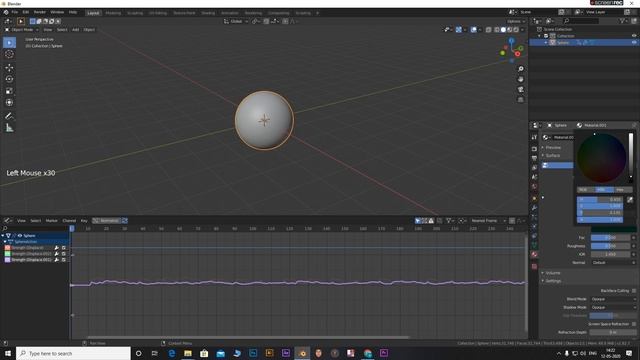640x360 pixels.
Task: Select the Rotate tool in viewport toolbar
Action: tap(9, 79)
